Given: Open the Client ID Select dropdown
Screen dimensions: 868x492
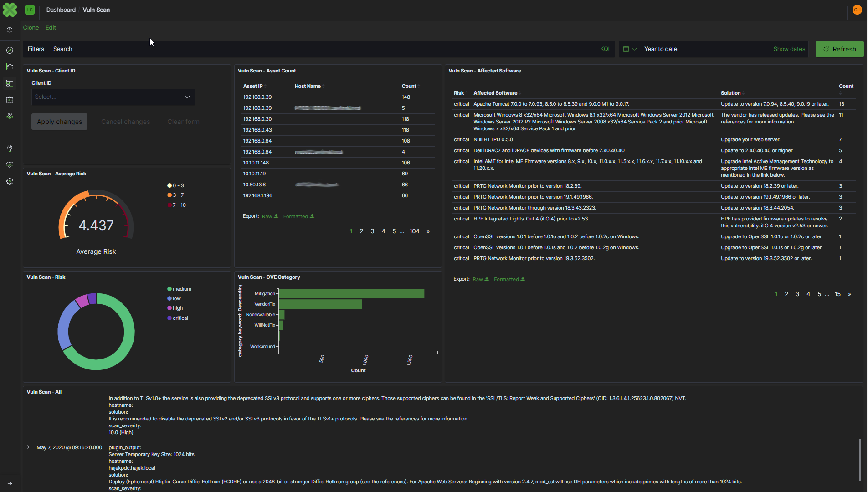Looking at the screenshot, I should [x=113, y=97].
